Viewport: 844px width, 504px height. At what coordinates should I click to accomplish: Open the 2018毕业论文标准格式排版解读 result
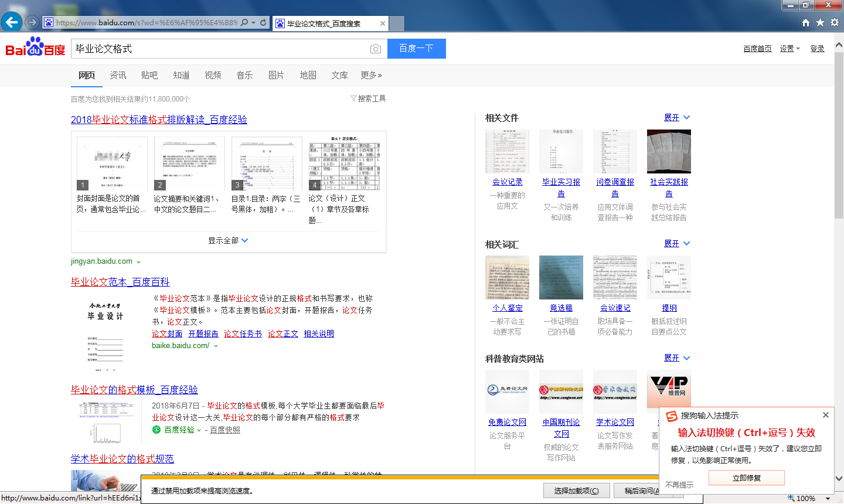click(x=159, y=120)
